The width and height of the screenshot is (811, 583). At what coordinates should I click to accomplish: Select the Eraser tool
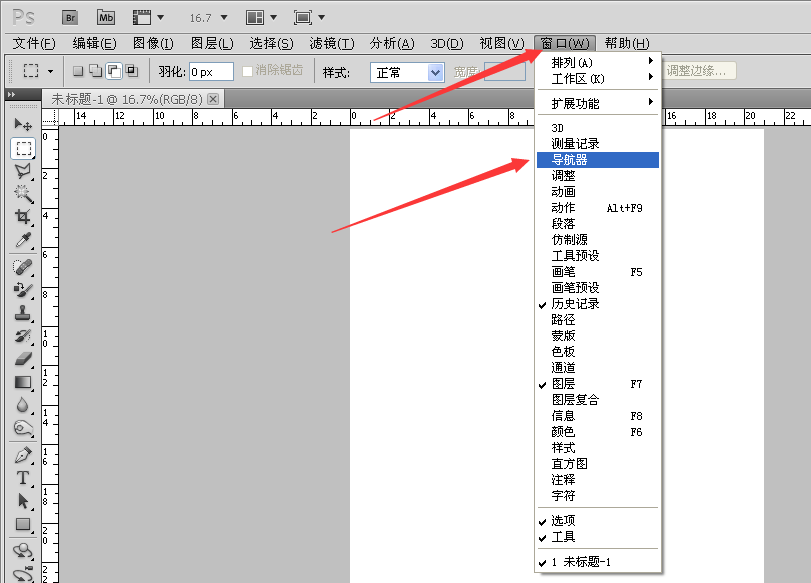pyautogui.click(x=23, y=359)
